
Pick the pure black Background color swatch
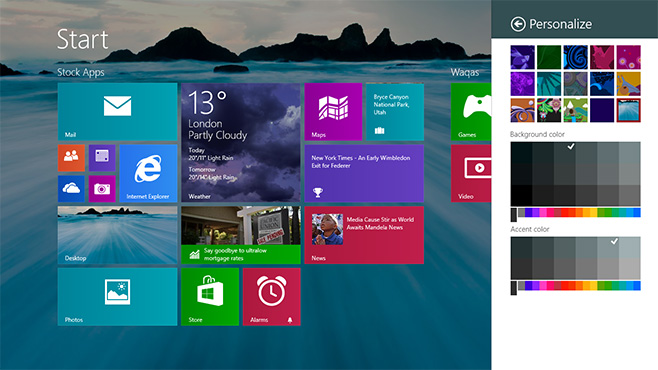(x=521, y=195)
